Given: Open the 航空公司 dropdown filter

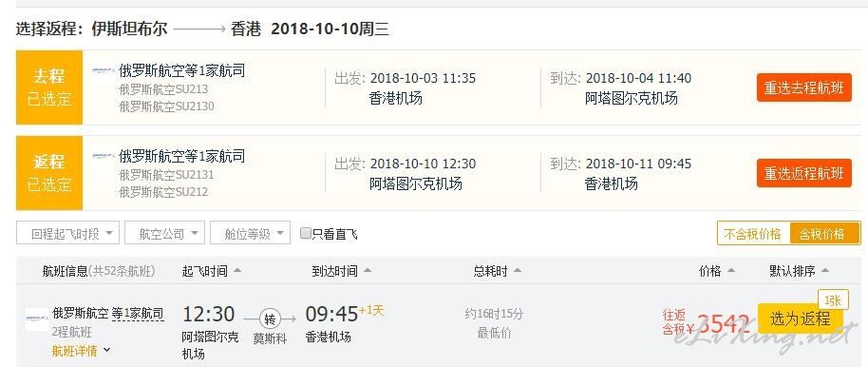Looking at the screenshot, I should click(165, 233).
